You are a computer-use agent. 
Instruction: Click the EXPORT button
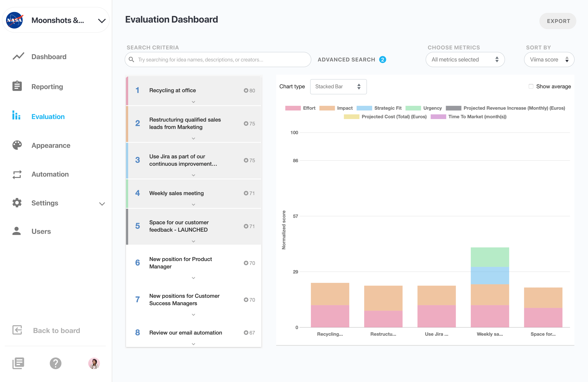(558, 20)
